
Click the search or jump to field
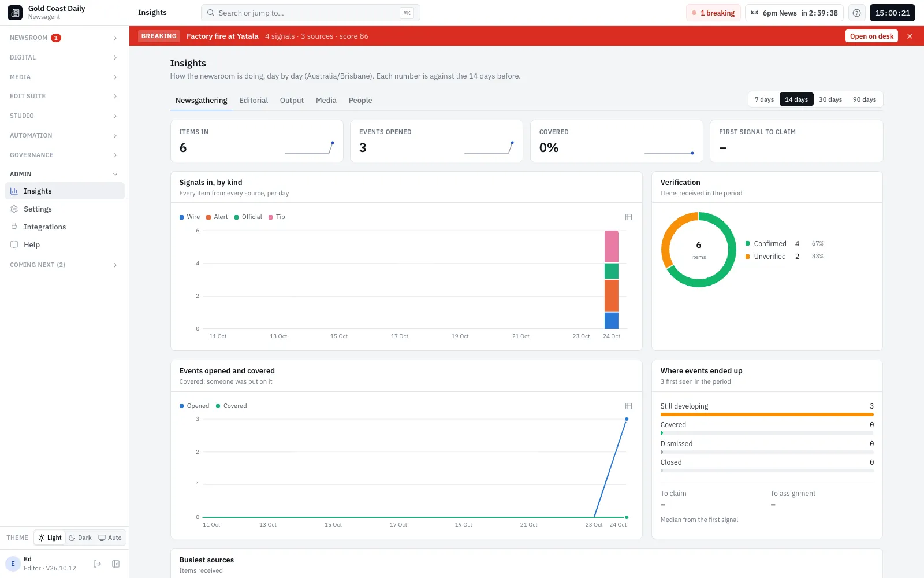pyautogui.click(x=310, y=13)
